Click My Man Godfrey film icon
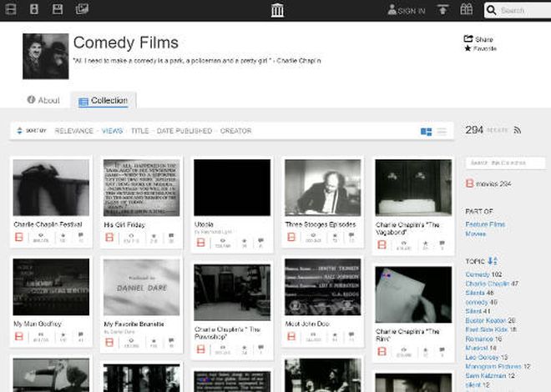The height and width of the screenshot is (392, 551). (19, 336)
